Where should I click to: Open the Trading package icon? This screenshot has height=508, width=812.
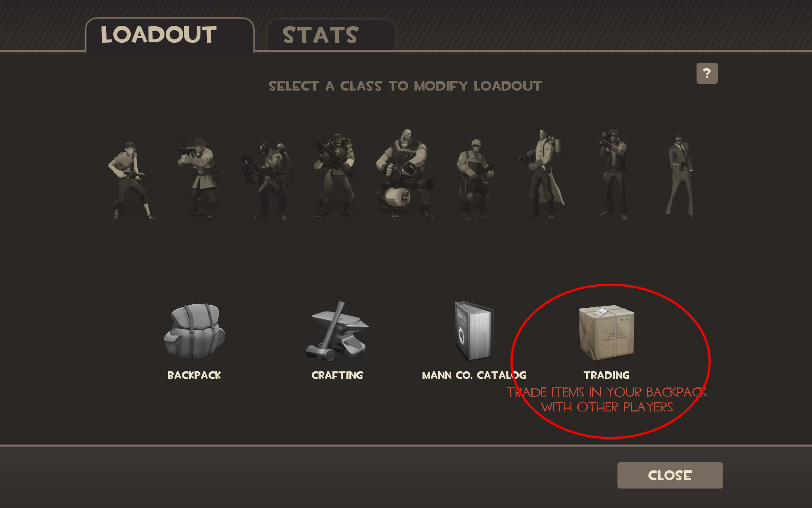tap(606, 333)
